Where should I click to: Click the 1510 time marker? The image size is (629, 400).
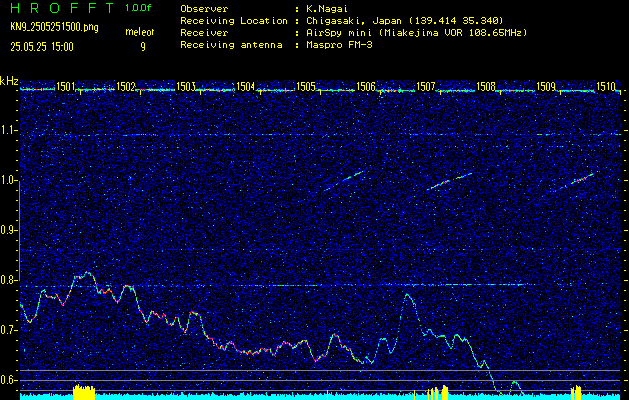(605, 86)
